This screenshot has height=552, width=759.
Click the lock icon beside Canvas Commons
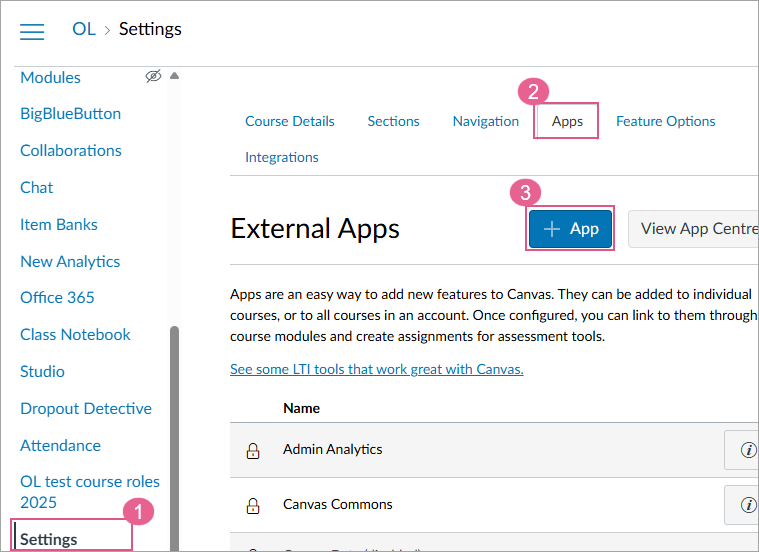253,506
